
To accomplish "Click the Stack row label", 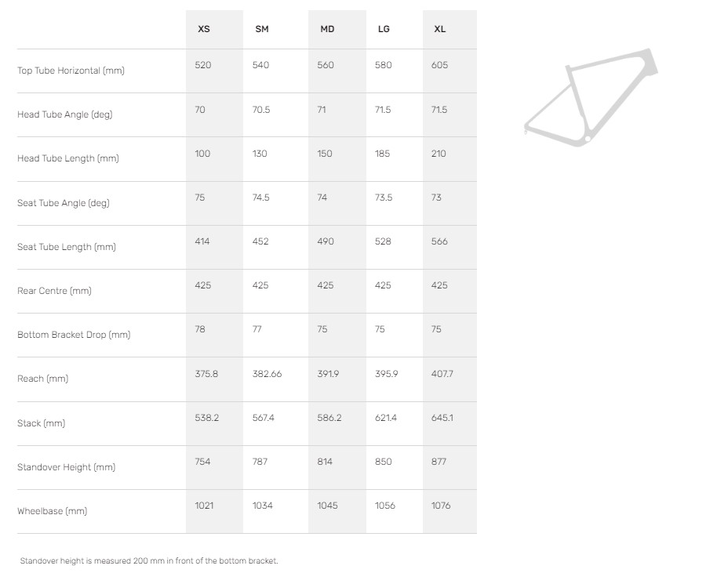I will (x=41, y=423).
